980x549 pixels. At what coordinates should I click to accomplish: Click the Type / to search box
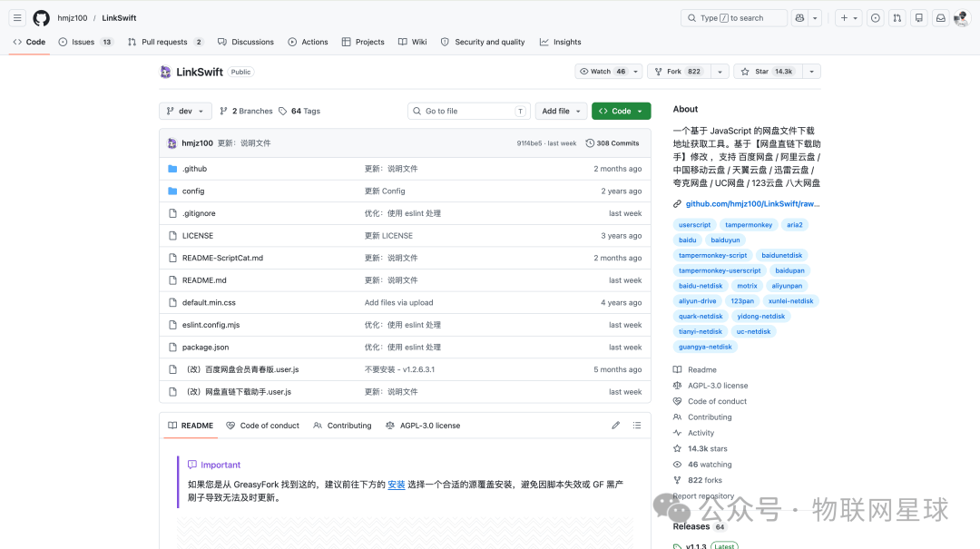pos(734,18)
